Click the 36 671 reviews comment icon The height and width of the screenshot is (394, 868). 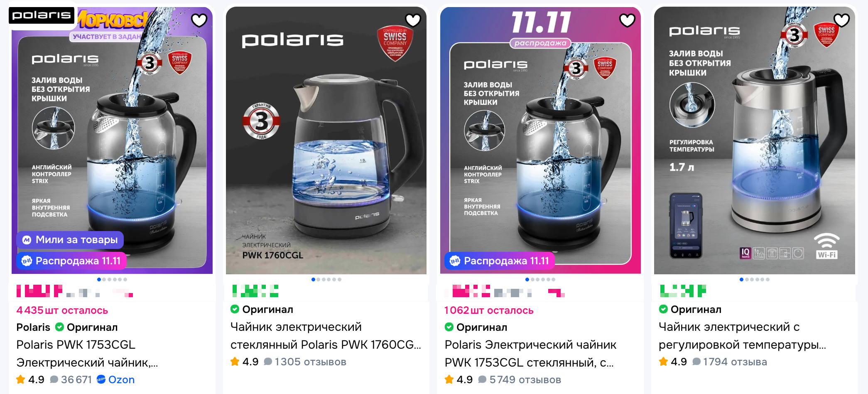(x=54, y=379)
